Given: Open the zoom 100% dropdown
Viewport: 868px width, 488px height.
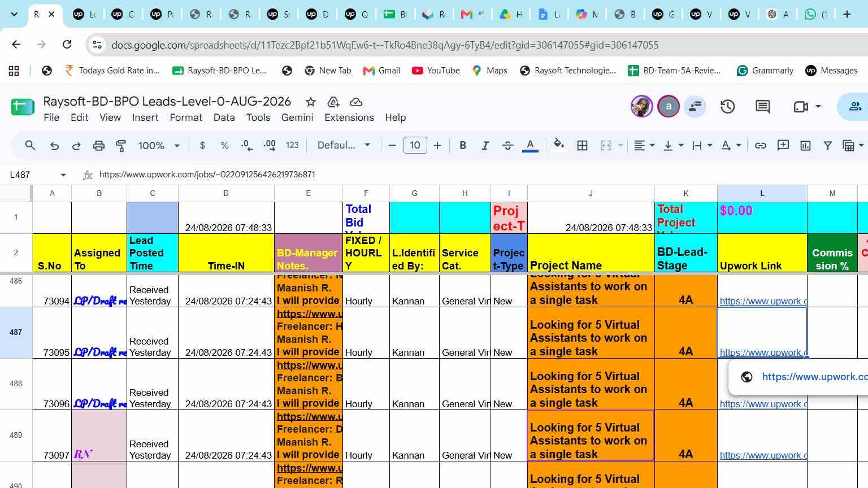Looking at the screenshot, I should pos(159,146).
